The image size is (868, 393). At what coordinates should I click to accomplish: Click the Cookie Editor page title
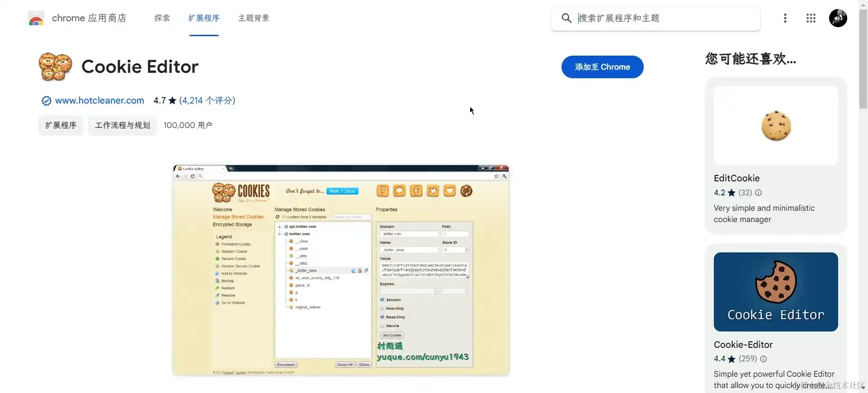click(x=140, y=67)
